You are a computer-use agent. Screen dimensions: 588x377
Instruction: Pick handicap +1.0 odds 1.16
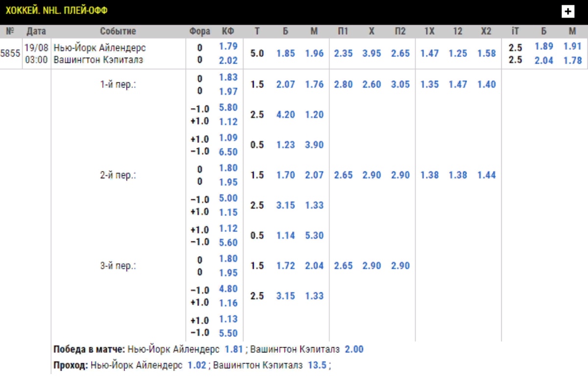point(228,303)
